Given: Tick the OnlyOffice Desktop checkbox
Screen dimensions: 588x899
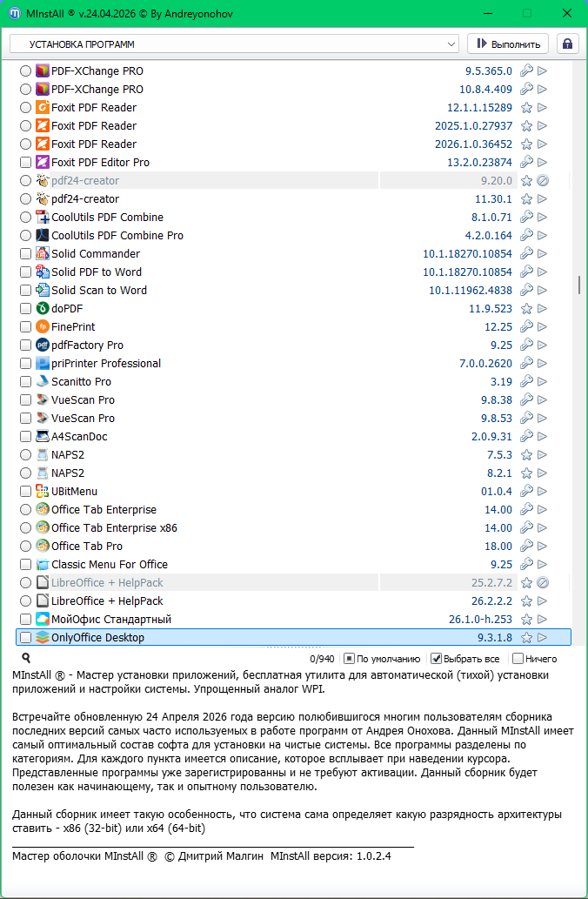Looking at the screenshot, I should click(25, 638).
